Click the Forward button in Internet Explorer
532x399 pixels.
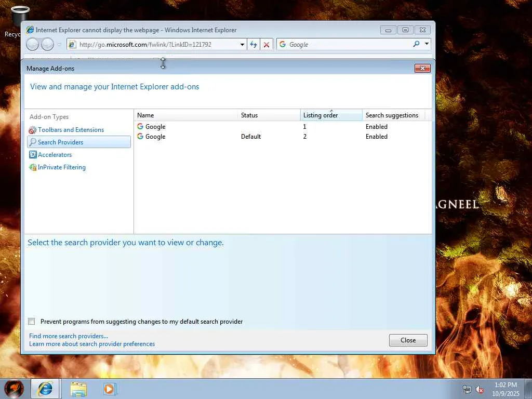pos(47,45)
